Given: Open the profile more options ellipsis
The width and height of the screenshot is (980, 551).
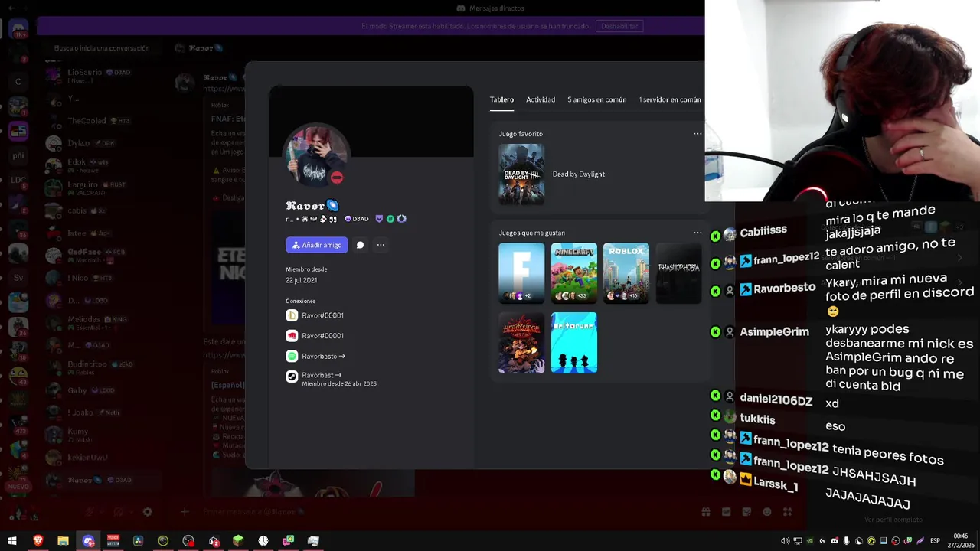Looking at the screenshot, I should [x=381, y=245].
